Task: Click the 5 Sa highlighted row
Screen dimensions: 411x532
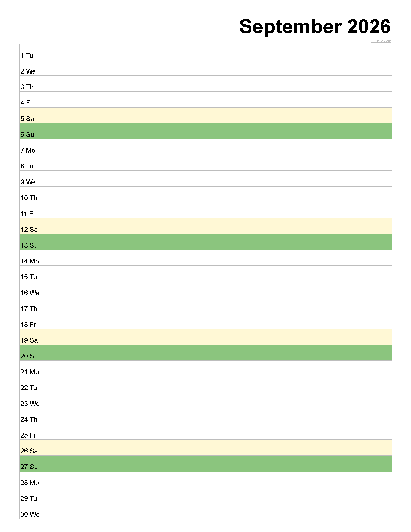Action: pos(206,115)
